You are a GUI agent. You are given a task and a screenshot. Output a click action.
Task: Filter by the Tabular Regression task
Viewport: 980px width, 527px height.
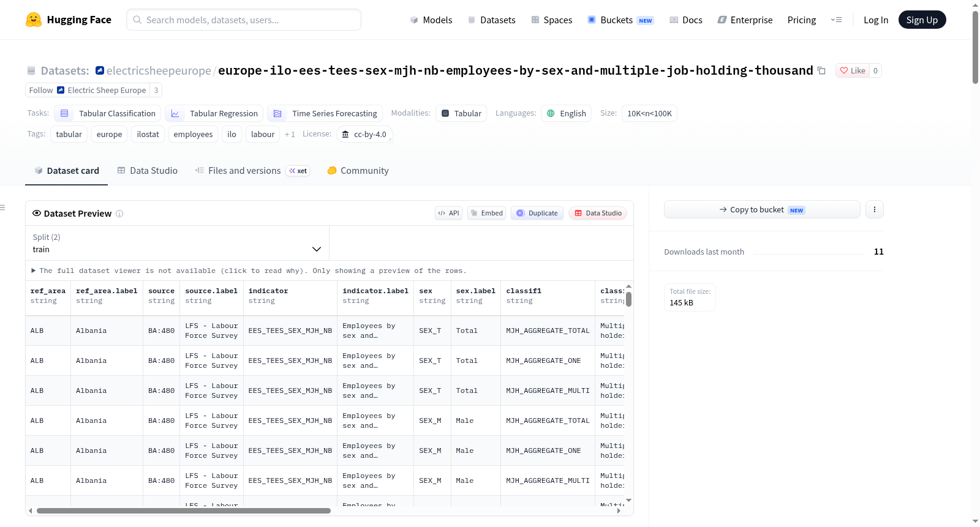tap(214, 113)
